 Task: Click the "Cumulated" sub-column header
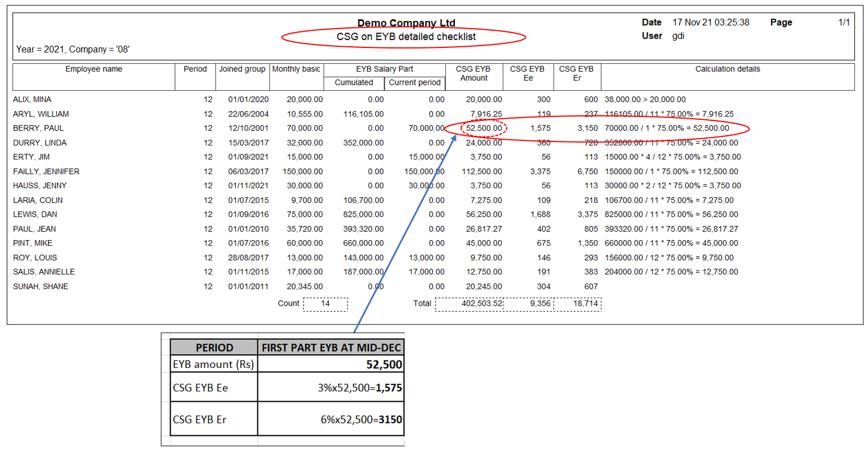point(354,83)
